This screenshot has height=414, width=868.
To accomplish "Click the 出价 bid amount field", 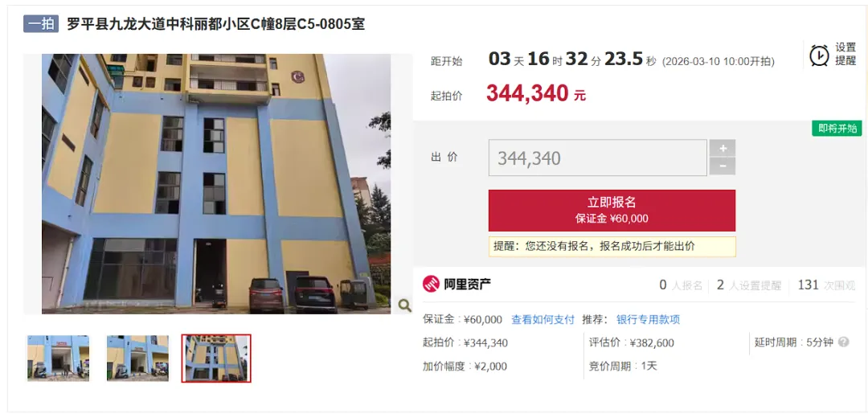I will (x=597, y=158).
